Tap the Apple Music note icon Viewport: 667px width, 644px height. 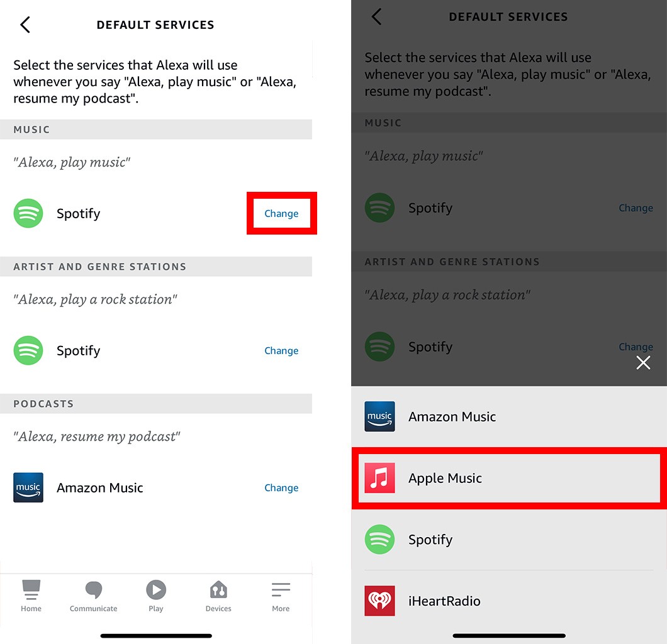[379, 478]
